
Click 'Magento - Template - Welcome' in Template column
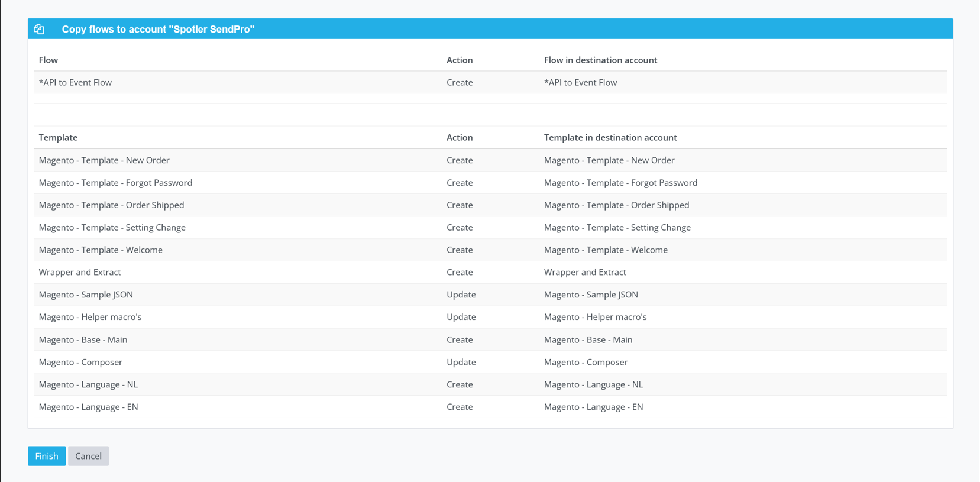coord(101,250)
